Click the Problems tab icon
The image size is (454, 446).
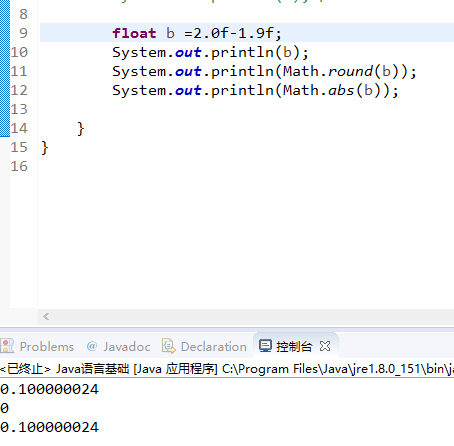click(x=7, y=346)
